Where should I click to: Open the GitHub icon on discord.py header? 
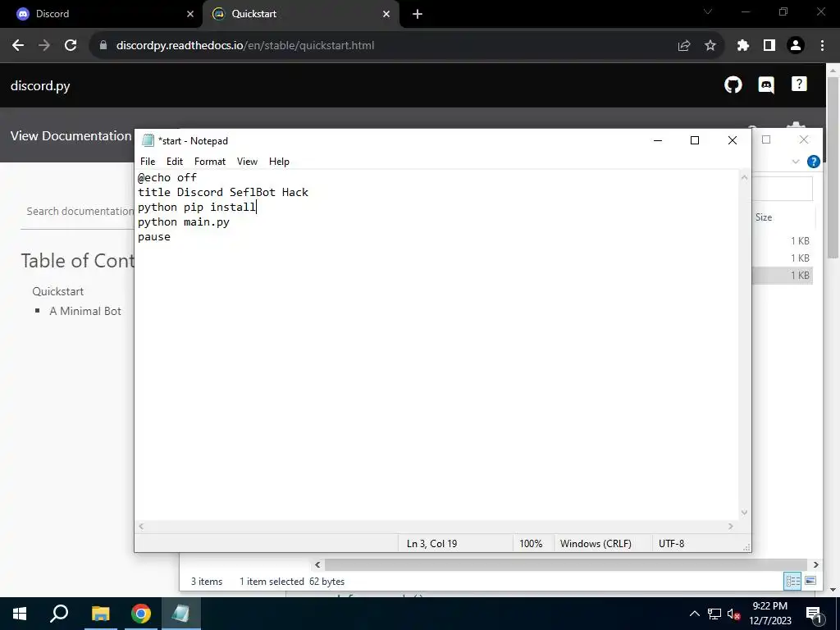(x=733, y=84)
